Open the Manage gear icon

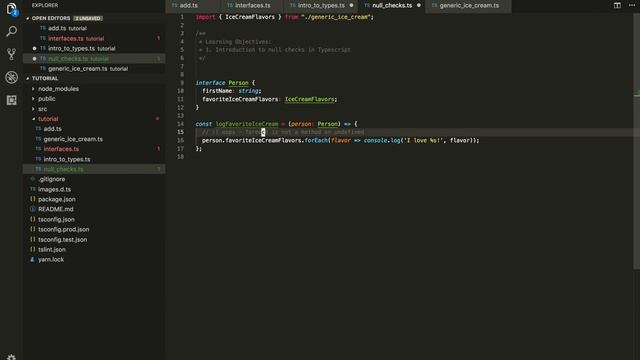click(x=11, y=357)
